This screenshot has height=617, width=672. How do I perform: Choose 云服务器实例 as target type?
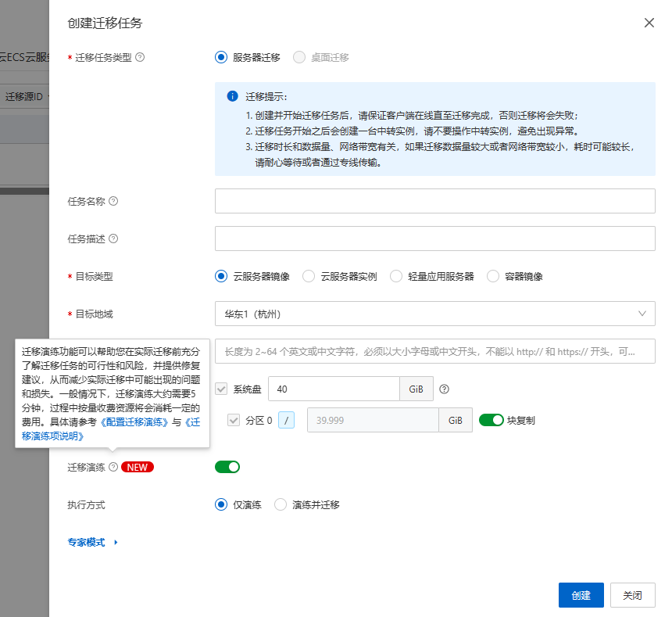(309, 276)
